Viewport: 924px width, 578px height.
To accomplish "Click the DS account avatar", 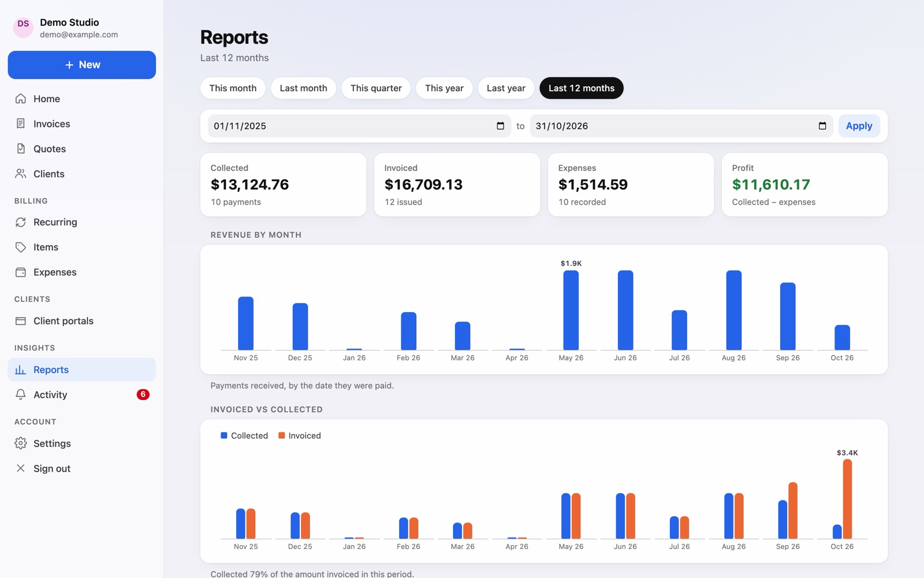I will pyautogui.click(x=23, y=27).
